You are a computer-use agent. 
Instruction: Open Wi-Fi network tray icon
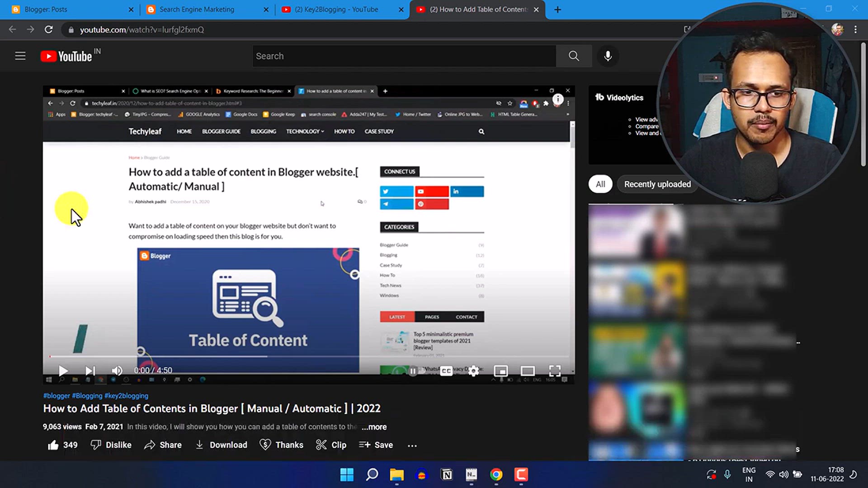(x=769, y=474)
